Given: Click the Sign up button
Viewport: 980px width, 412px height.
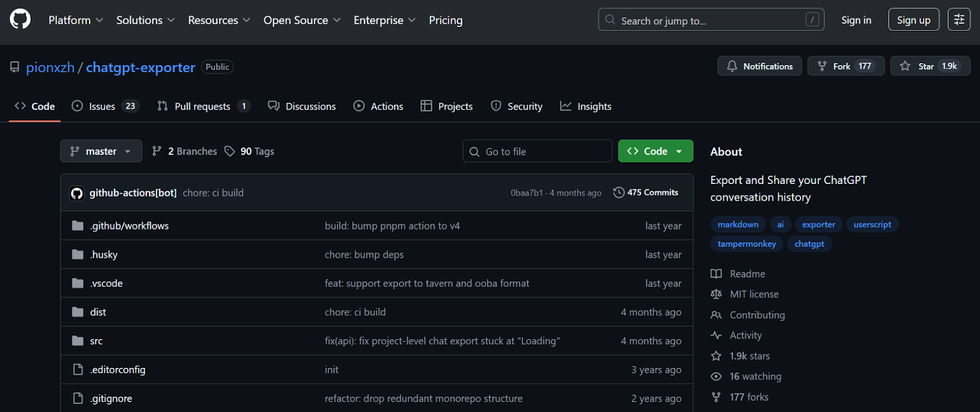Looking at the screenshot, I should tap(913, 20).
